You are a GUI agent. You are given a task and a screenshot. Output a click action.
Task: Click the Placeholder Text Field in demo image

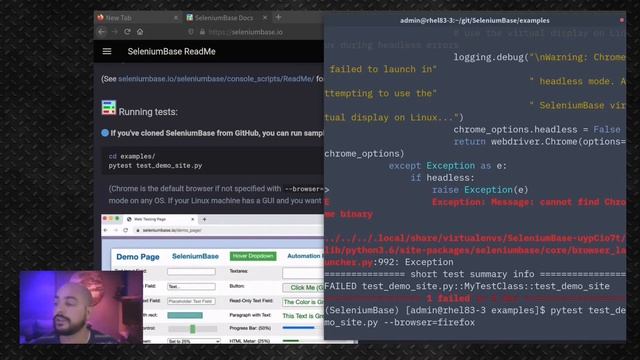[191, 301]
